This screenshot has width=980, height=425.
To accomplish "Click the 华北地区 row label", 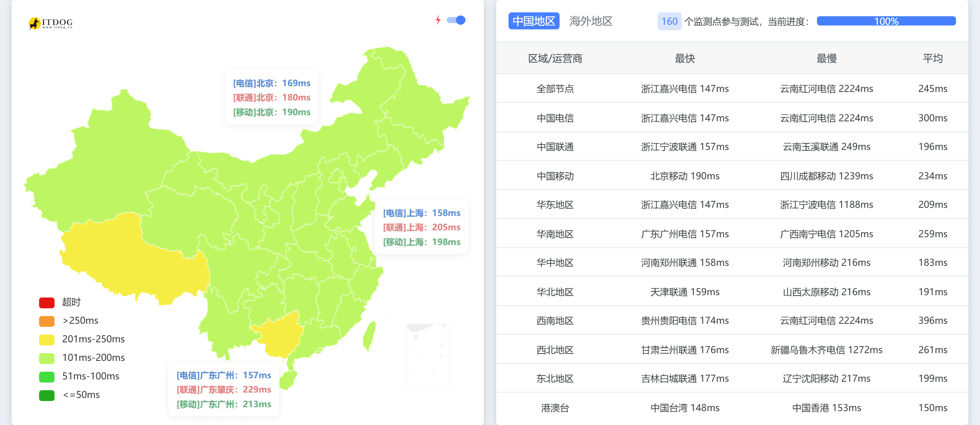I will coord(555,292).
